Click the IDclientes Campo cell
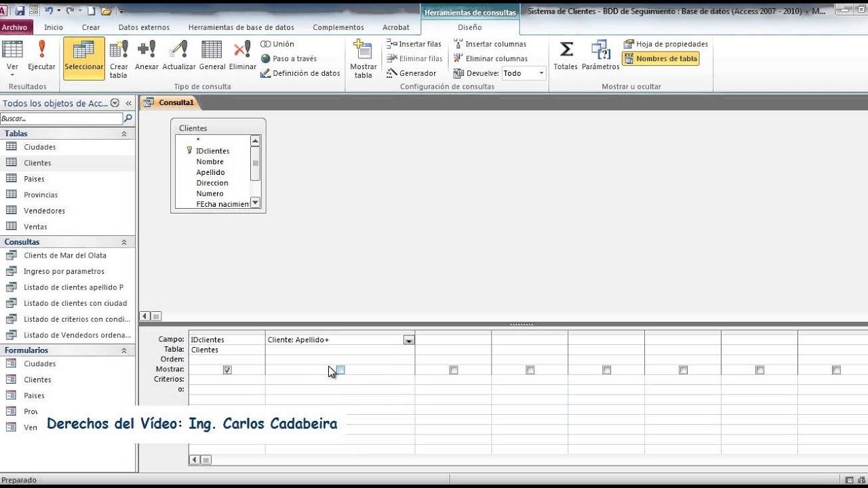This screenshot has height=488, width=868. tap(226, 340)
